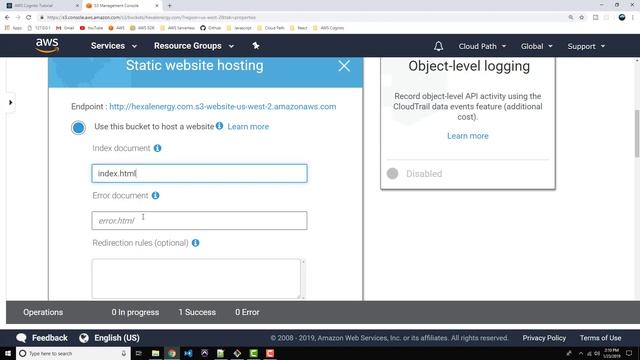Open the React bookmarks folder

[299, 28]
